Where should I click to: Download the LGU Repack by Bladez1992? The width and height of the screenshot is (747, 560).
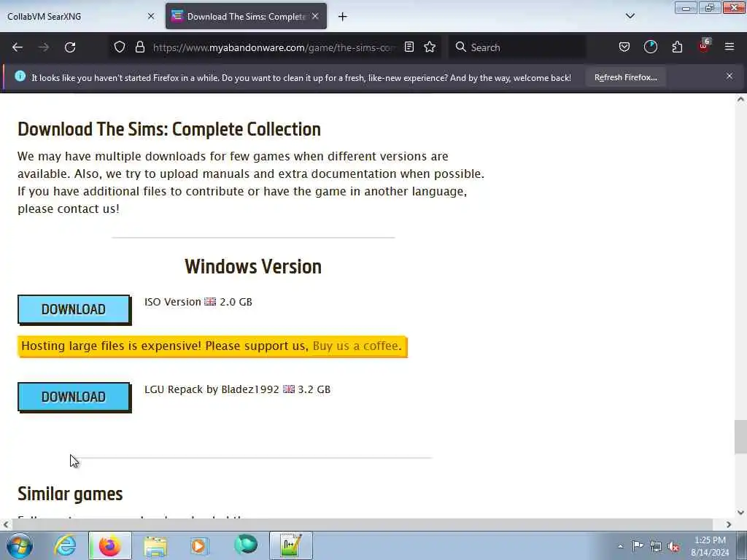[74, 397]
